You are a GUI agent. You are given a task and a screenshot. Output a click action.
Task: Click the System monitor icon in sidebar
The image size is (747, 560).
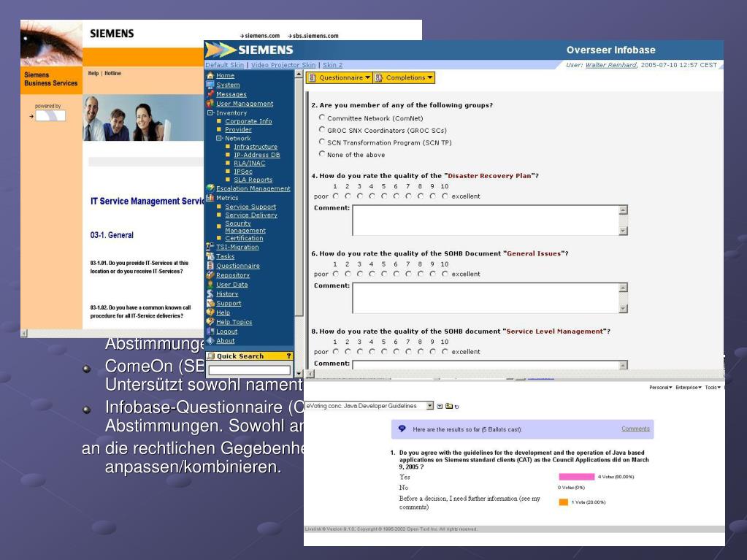[x=210, y=85]
